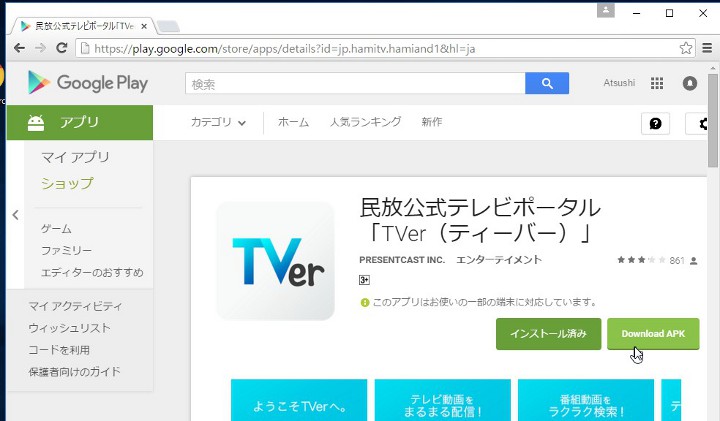This screenshot has width=720, height=421.
Task: Open 保護者向けのガイド link
Action: [74, 371]
